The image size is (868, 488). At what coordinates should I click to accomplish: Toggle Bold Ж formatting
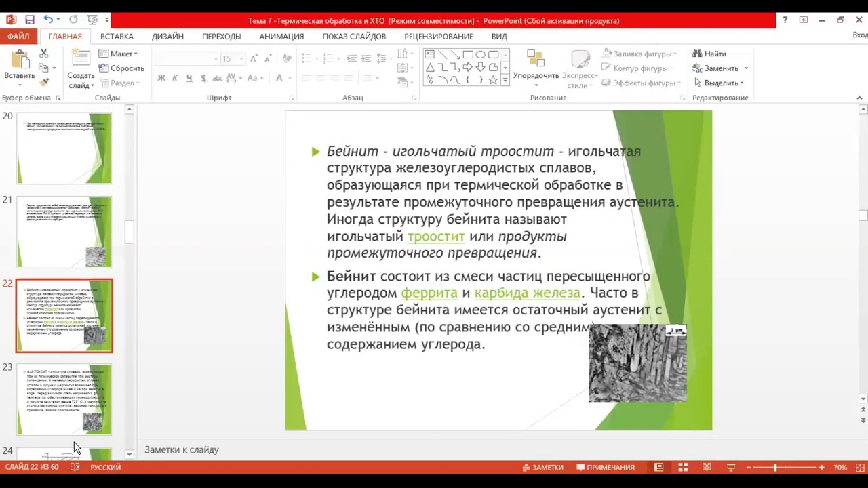point(161,79)
